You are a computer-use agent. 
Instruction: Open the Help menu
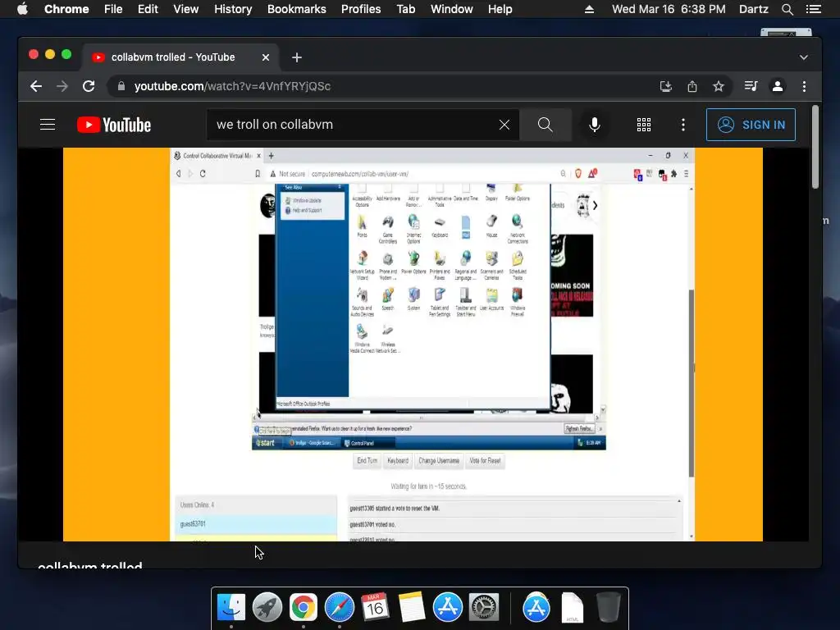tap(500, 9)
